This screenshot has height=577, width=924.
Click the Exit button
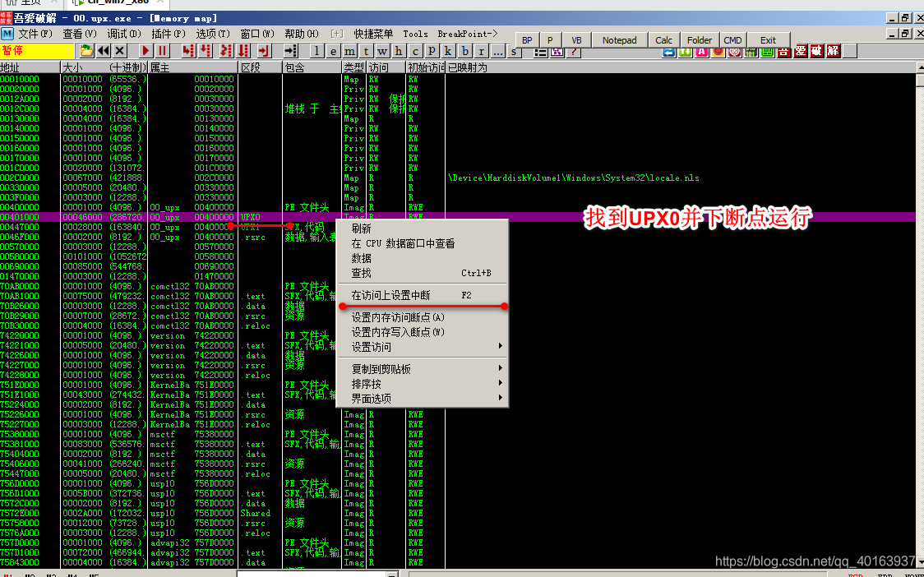[769, 40]
